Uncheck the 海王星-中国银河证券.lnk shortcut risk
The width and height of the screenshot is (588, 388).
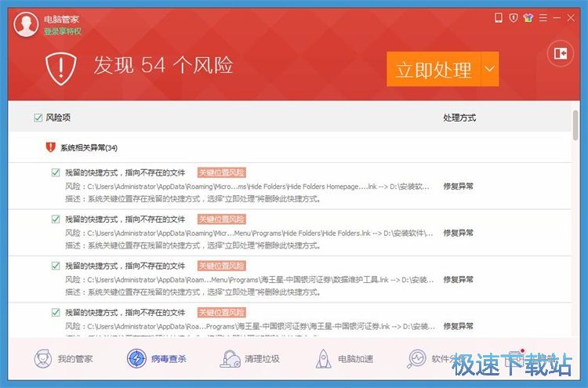(56, 312)
